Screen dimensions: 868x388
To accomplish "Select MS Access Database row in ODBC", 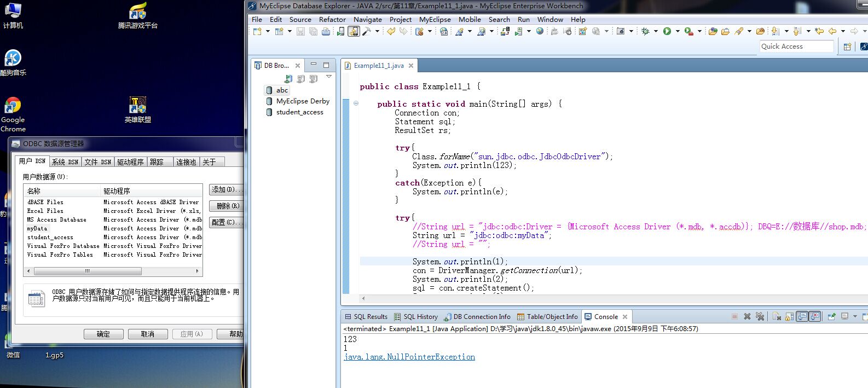I will coord(113,220).
